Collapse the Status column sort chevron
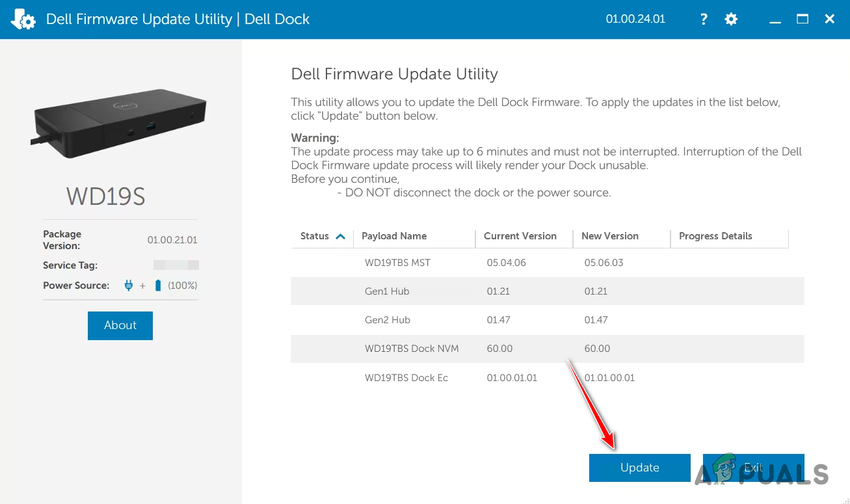 341,236
